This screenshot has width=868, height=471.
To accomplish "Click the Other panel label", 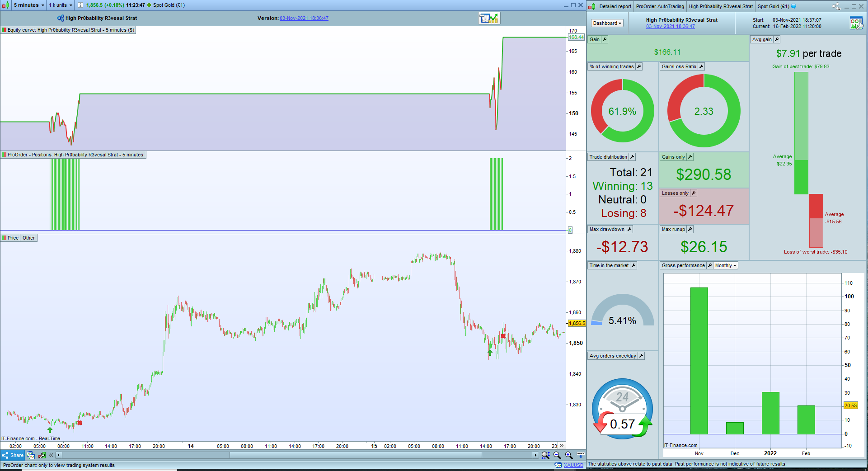I will pyautogui.click(x=28, y=238).
